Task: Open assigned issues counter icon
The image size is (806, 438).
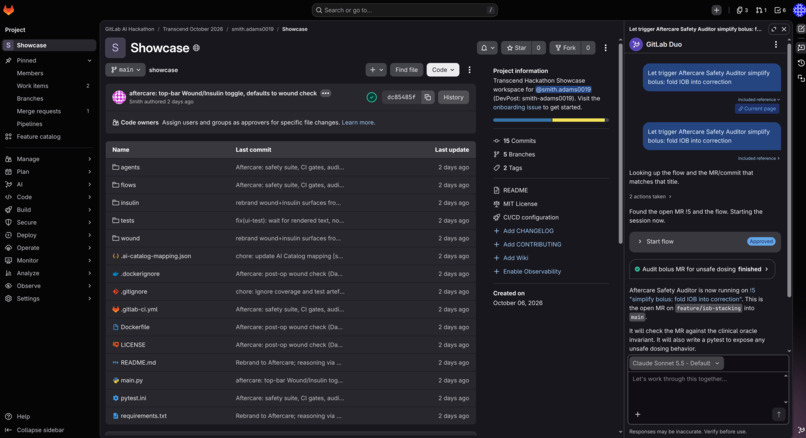Action: point(742,10)
